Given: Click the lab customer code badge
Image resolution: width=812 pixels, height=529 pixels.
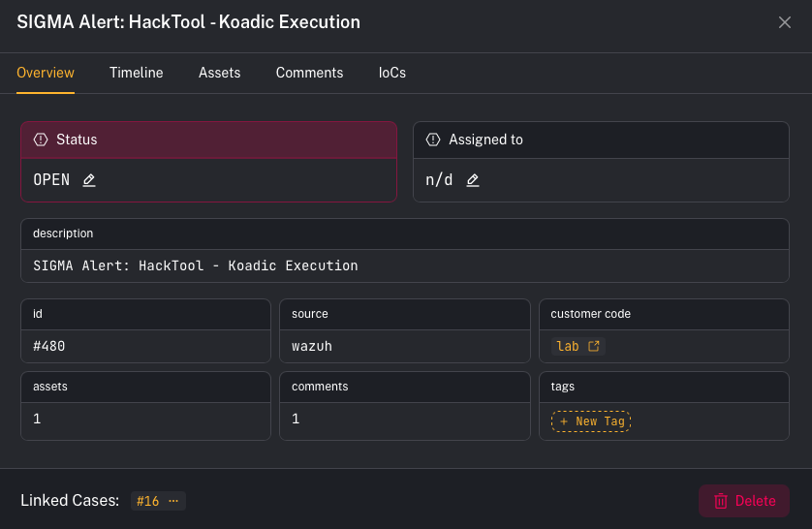Looking at the screenshot, I should (568, 346).
